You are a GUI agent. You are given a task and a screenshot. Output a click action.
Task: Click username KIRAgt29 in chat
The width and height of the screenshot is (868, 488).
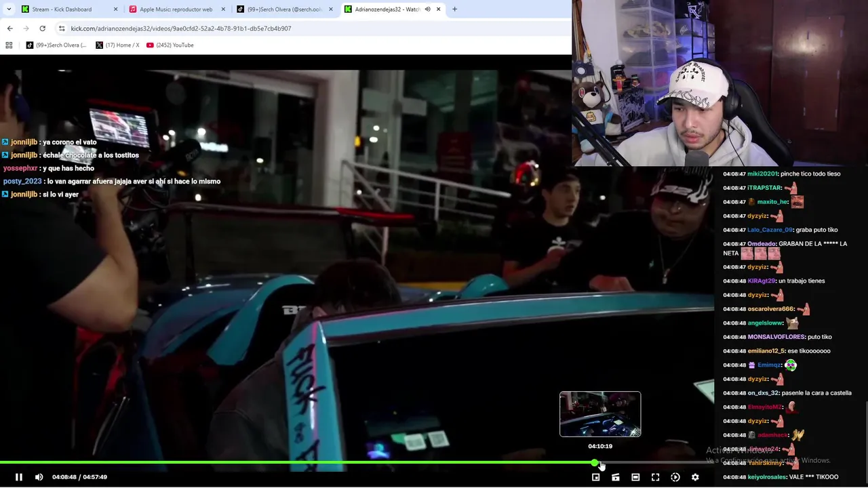[762, 281]
